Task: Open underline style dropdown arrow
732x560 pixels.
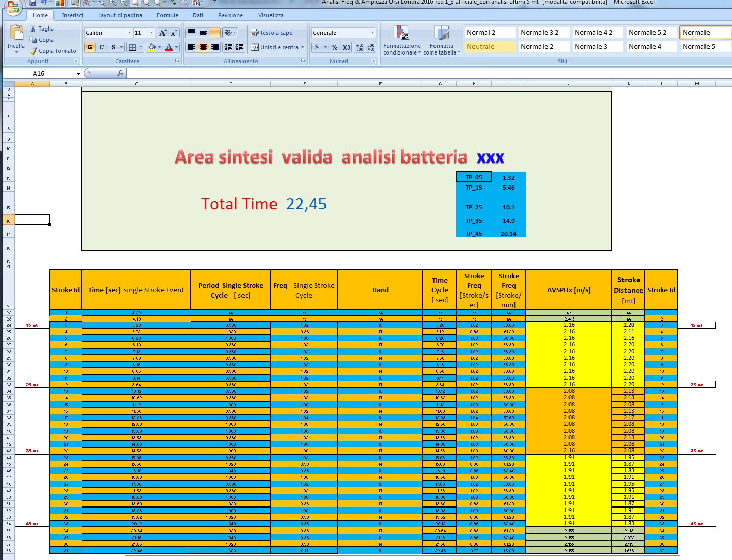Action: tap(122, 47)
